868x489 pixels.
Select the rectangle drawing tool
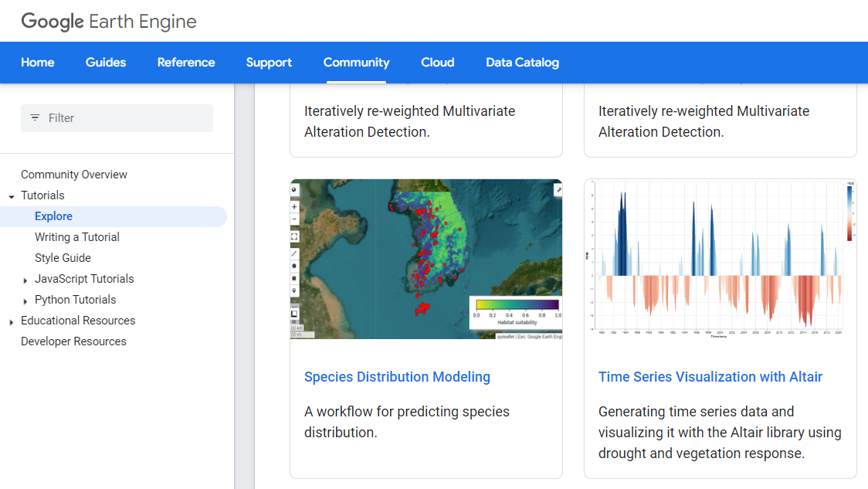(x=294, y=278)
